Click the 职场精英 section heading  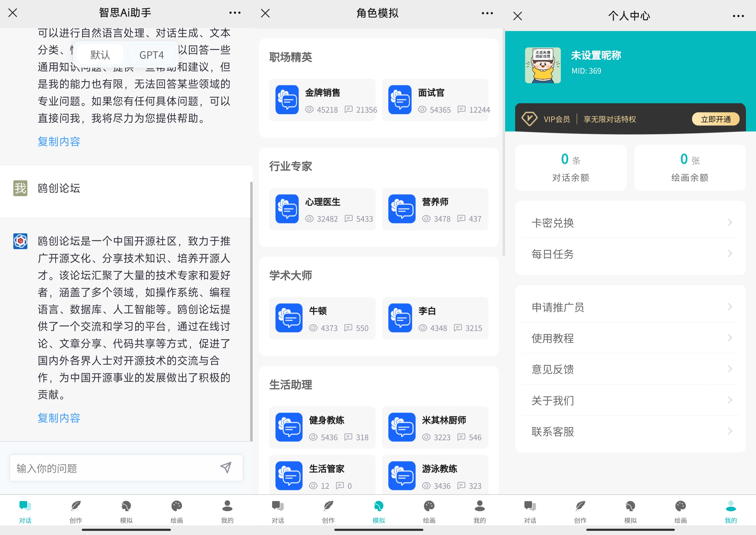point(290,57)
